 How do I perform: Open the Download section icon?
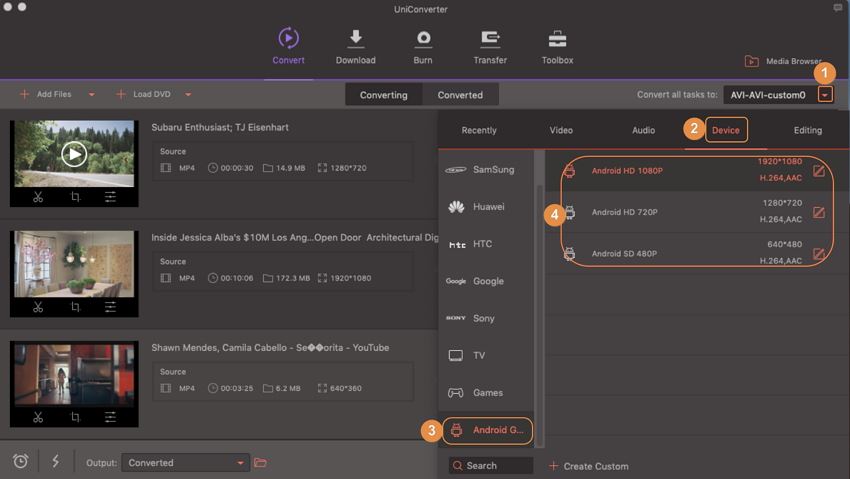(355, 46)
